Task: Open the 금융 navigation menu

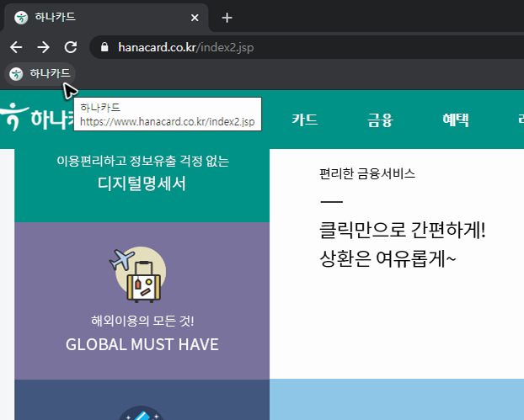Action: click(380, 120)
